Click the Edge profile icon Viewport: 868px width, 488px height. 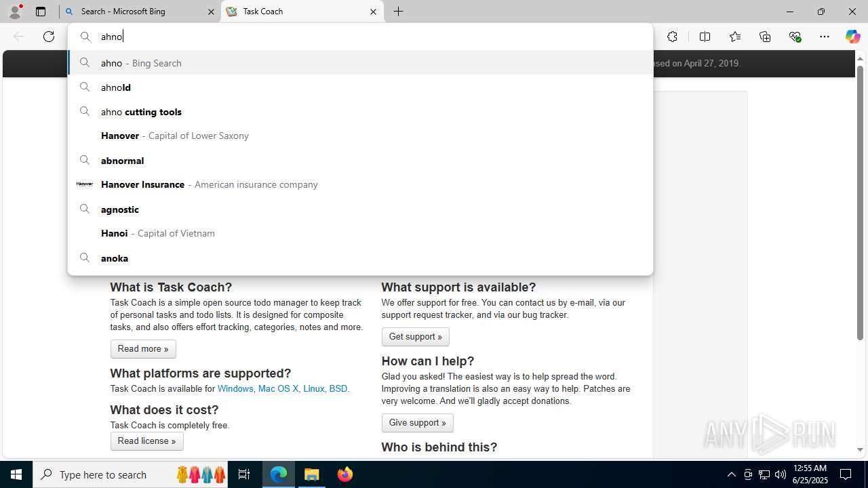coord(15,11)
